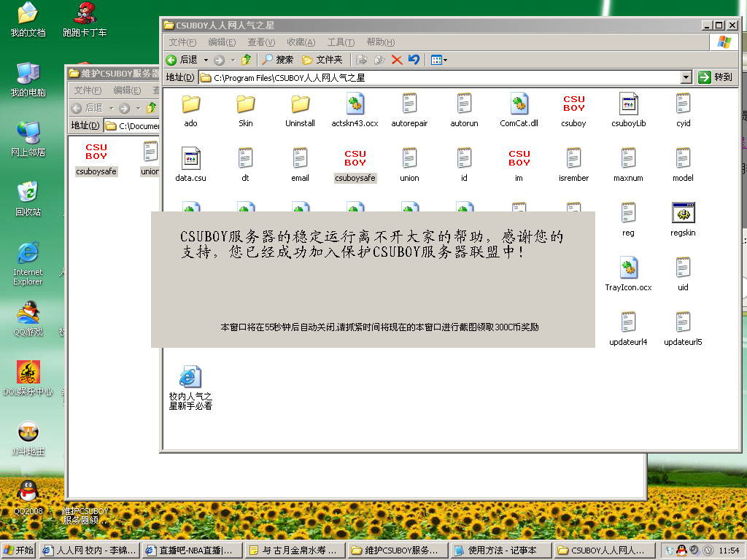Open the DOL娱乐中心 desktop icon
The image size is (747, 560).
pos(28,378)
